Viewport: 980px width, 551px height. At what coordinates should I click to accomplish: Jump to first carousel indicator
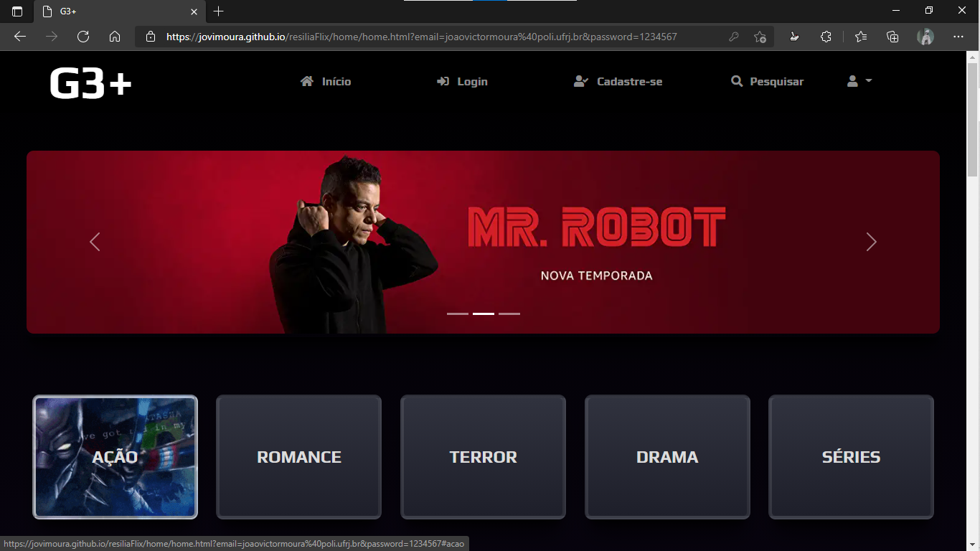point(458,314)
